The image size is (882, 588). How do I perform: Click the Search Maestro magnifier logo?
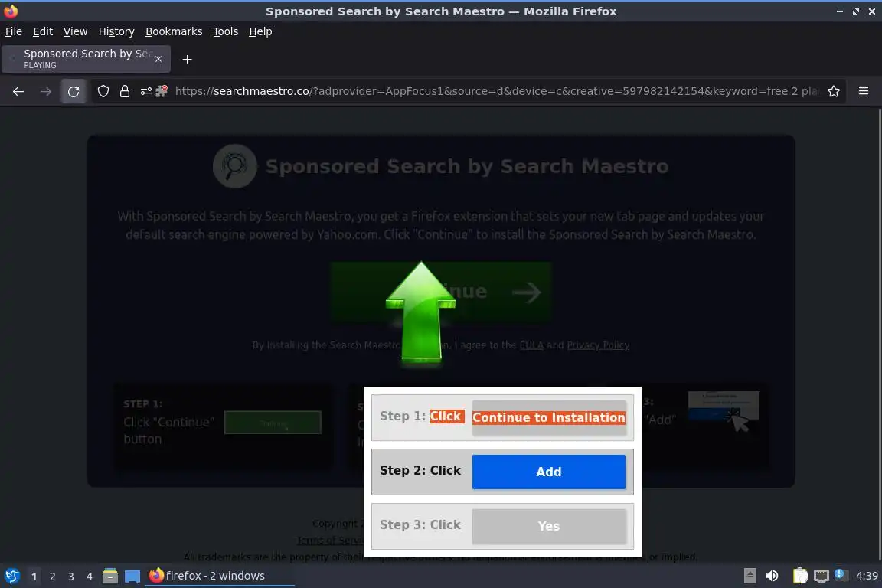[x=234, y=166]
